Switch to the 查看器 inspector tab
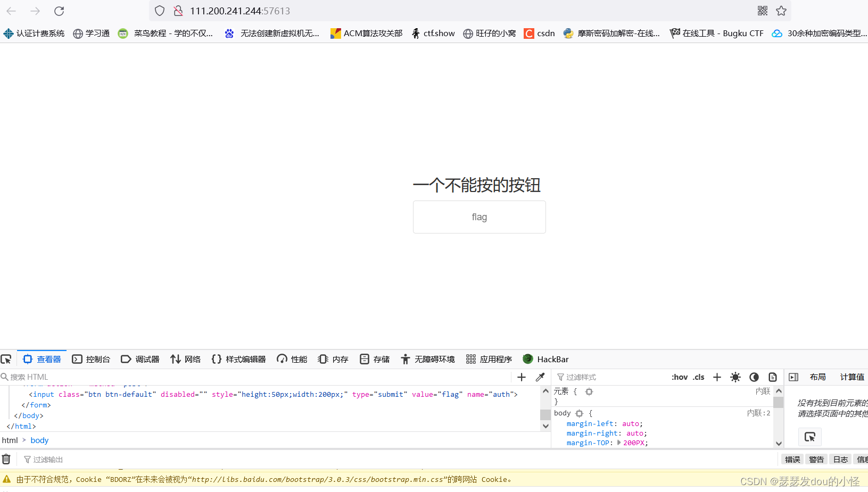Viewport: 868px width, 492px height. (42, 359)
